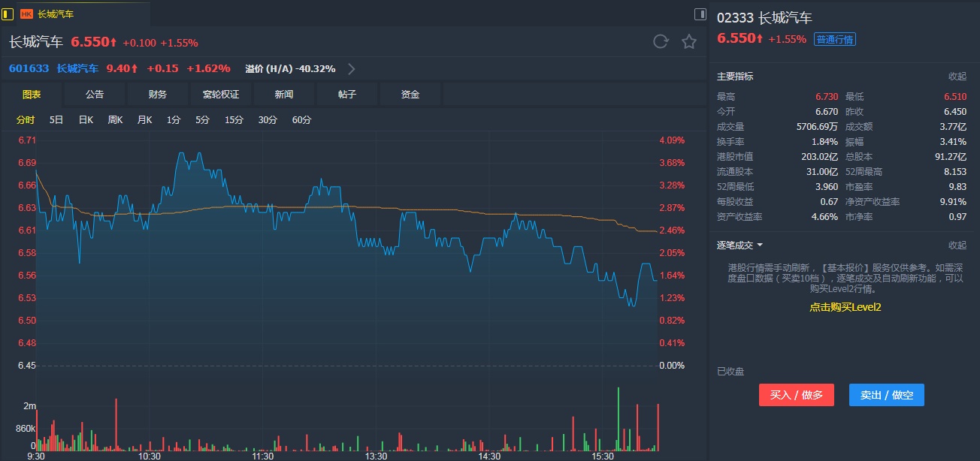Click the 卖出 / 做空 button

(x=886, y=395)
